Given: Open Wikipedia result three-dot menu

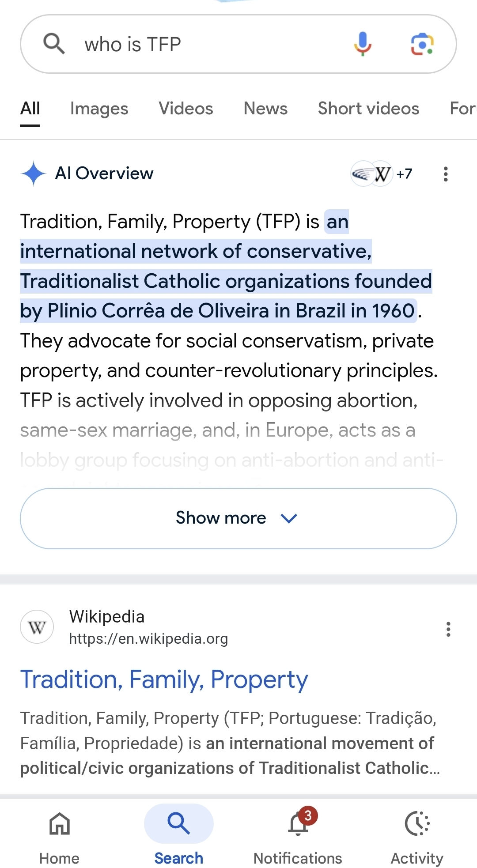Looking at the screenshot, I should (x=448, y=629).
